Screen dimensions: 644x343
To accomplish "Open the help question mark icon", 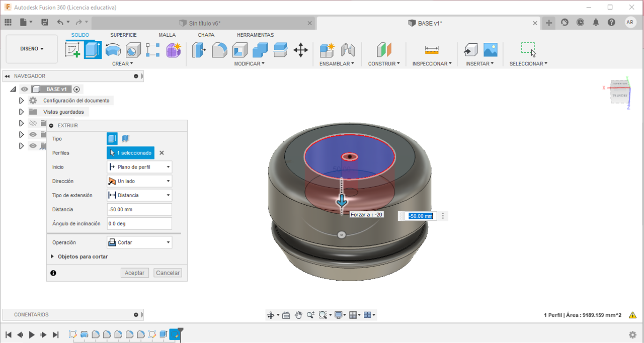I will click(611, 22).
